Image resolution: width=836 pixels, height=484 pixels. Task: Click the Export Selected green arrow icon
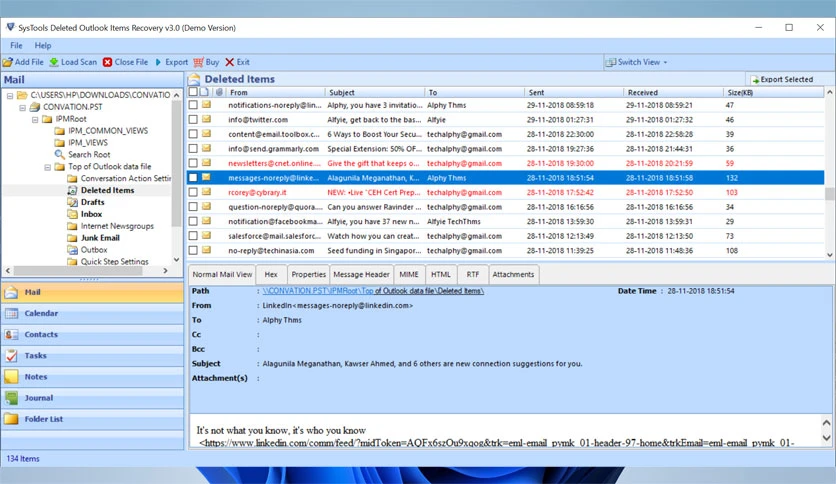point(755,80)
